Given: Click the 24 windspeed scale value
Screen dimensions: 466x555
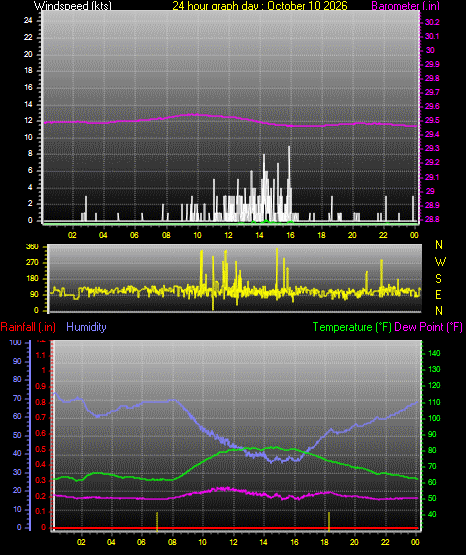Looking at the screenshot, I should tap(28, 21).
